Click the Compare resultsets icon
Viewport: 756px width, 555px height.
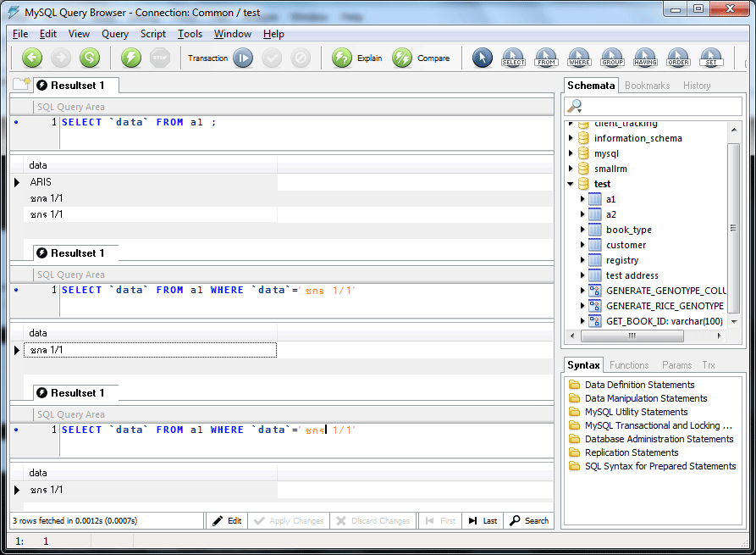coord(402,58)
